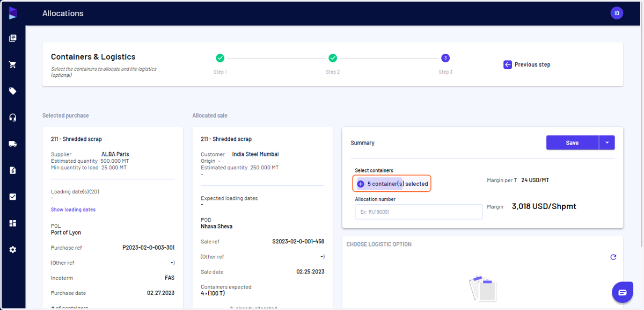Click estimated quantity 500.000 MT

(115, 161)
